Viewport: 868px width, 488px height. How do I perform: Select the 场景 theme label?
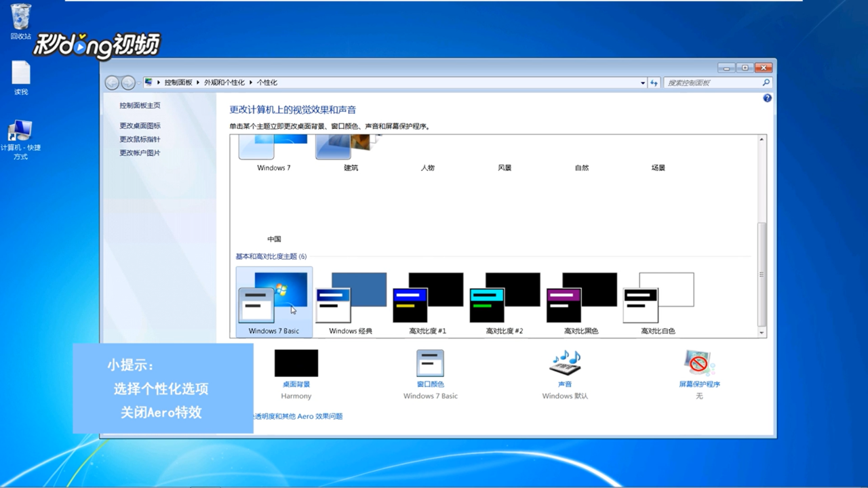(x=658, y=168)
